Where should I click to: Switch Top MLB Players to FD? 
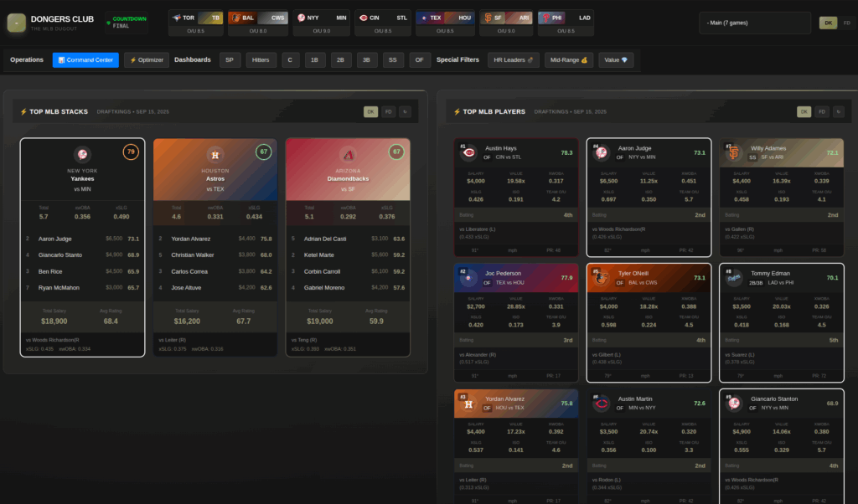pos(821,111)
